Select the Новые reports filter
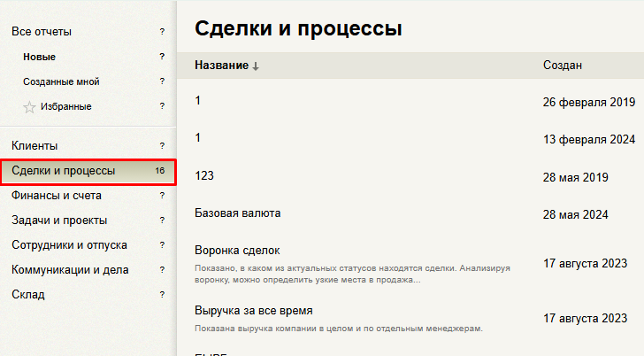The image size is (644, 356). pyautogui.click(x=39, y=57)
